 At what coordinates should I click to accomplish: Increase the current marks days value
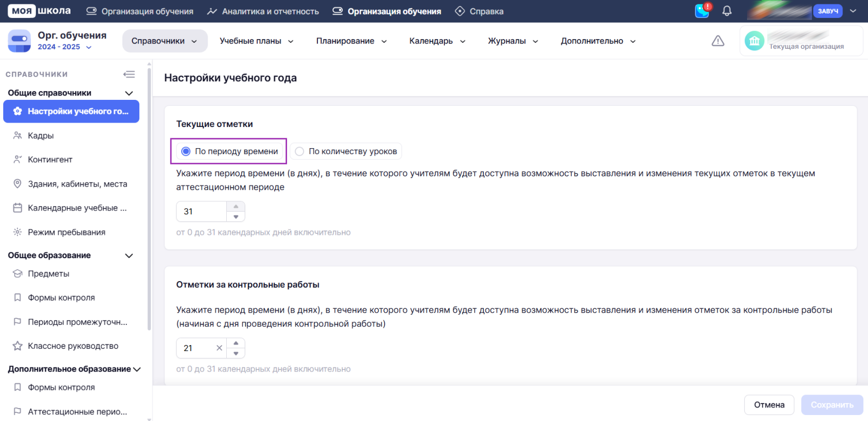(236, 207)
